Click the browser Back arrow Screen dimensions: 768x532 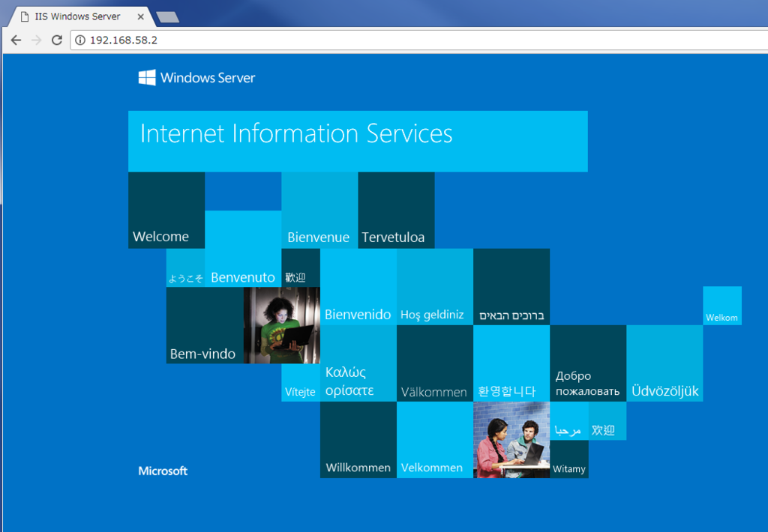16,40
